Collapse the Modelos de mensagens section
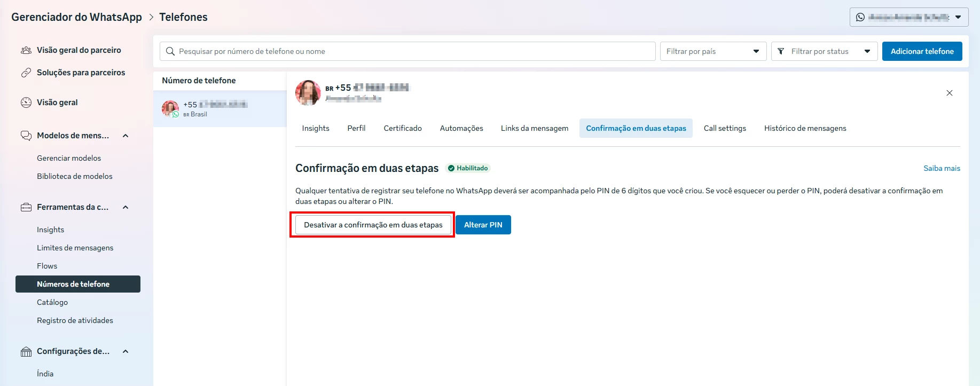The image size is (980, 386). pyautogui.click(x=126, y=136)
